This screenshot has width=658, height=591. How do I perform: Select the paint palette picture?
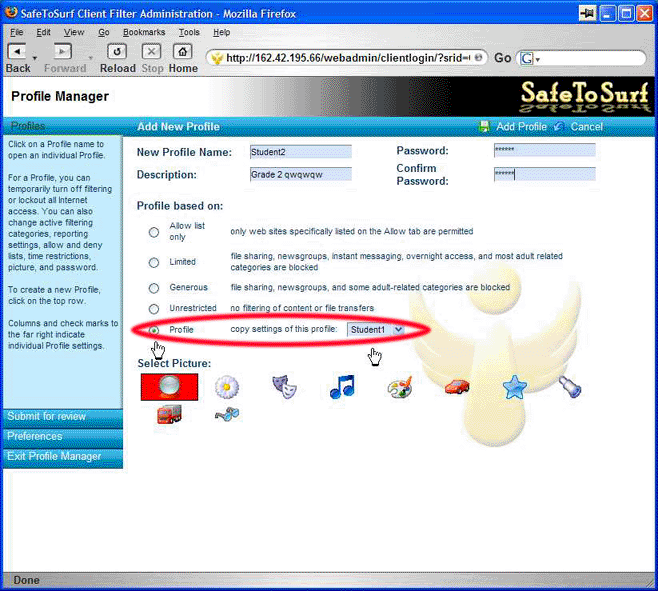click(400, 387)
